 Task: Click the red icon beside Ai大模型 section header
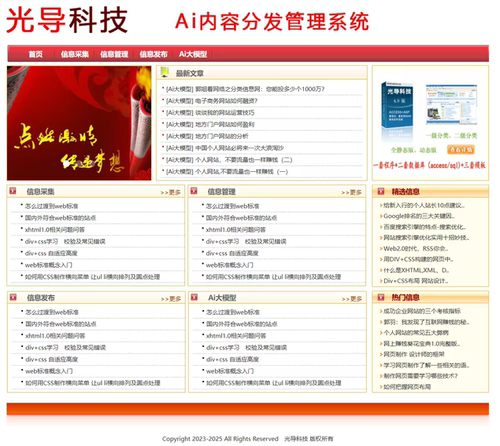pyautogui.click(x=194, y=297)
